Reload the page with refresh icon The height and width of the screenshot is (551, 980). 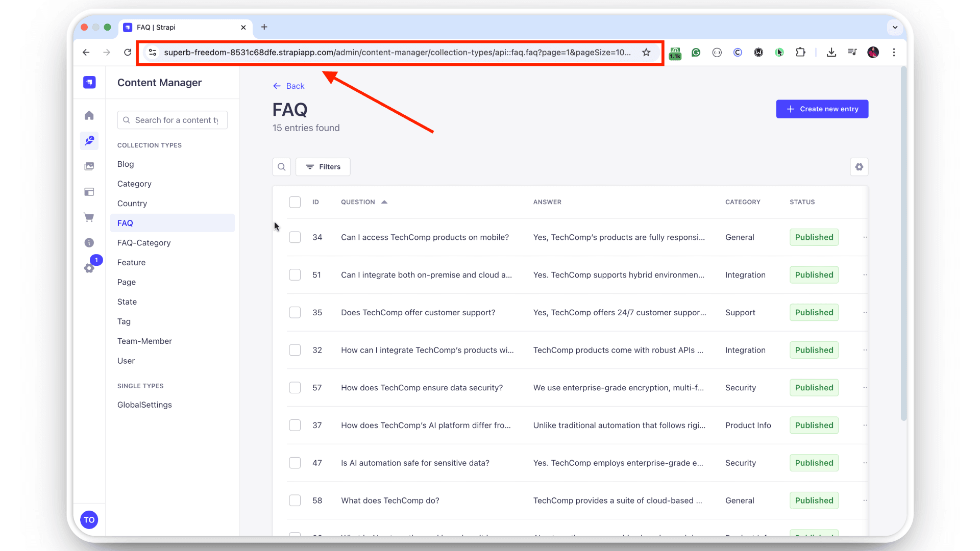coord(128,53)
